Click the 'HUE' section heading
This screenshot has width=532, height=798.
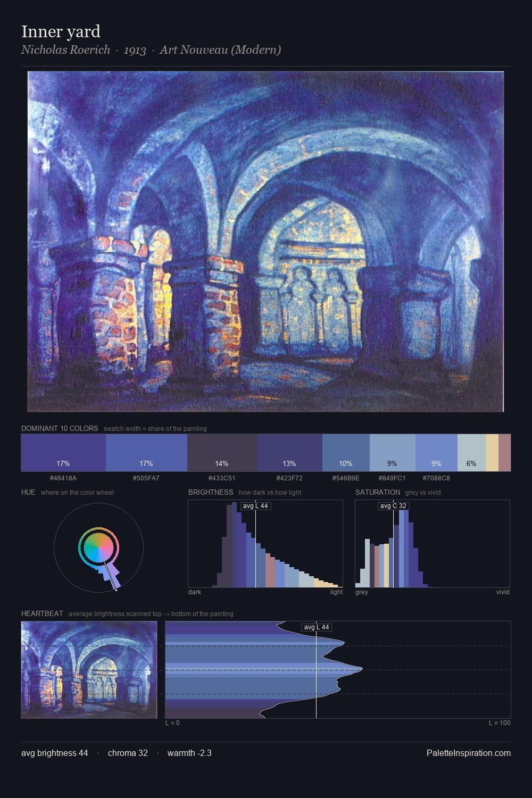[28, 492]
